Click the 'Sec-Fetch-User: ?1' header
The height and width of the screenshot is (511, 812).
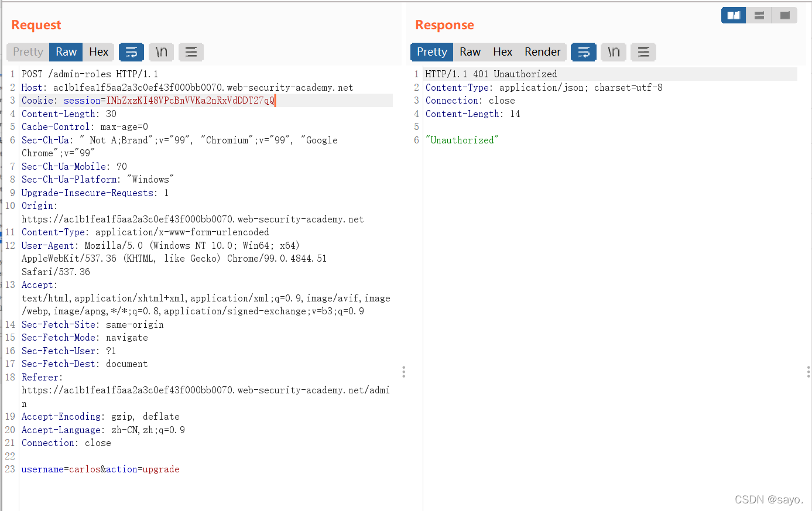69,351
